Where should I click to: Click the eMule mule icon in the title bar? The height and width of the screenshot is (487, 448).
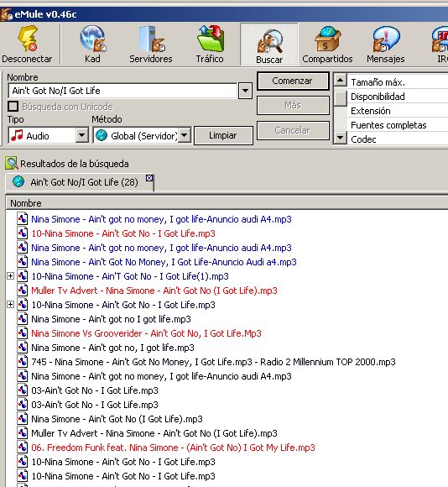click(6, 14)
